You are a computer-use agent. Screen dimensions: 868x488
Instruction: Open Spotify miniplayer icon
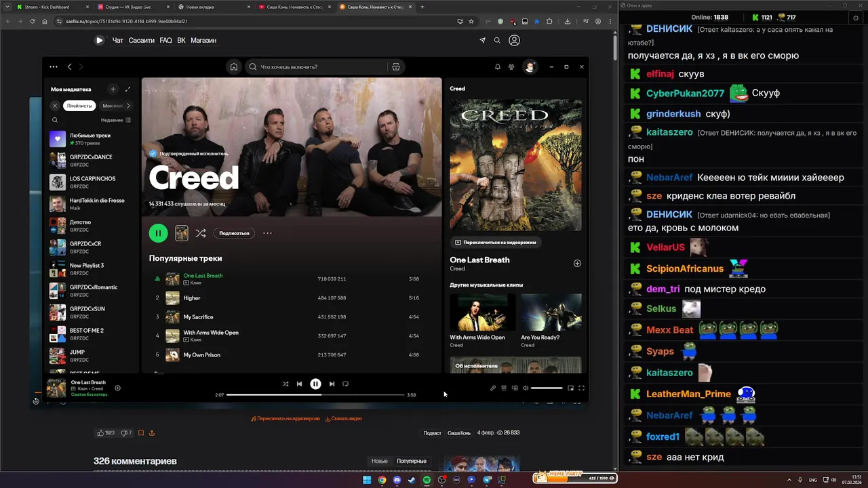click(x=570, y=388)
